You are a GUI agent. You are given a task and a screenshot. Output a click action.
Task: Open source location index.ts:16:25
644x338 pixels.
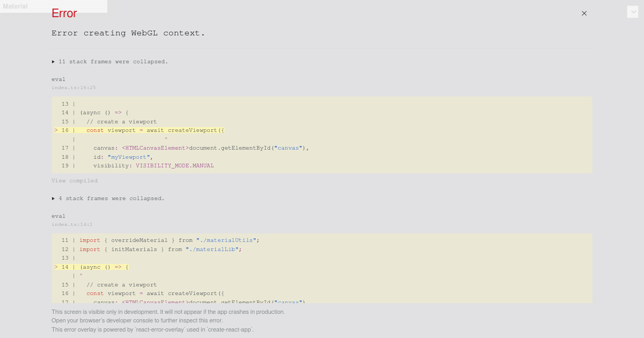[74, 87]
